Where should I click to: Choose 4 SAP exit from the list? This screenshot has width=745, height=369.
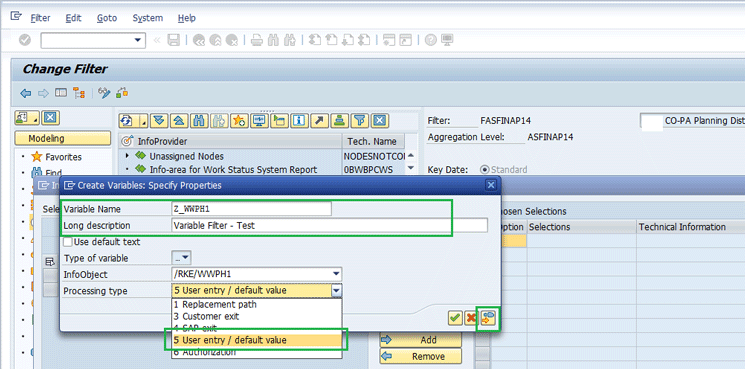(256, 328)
